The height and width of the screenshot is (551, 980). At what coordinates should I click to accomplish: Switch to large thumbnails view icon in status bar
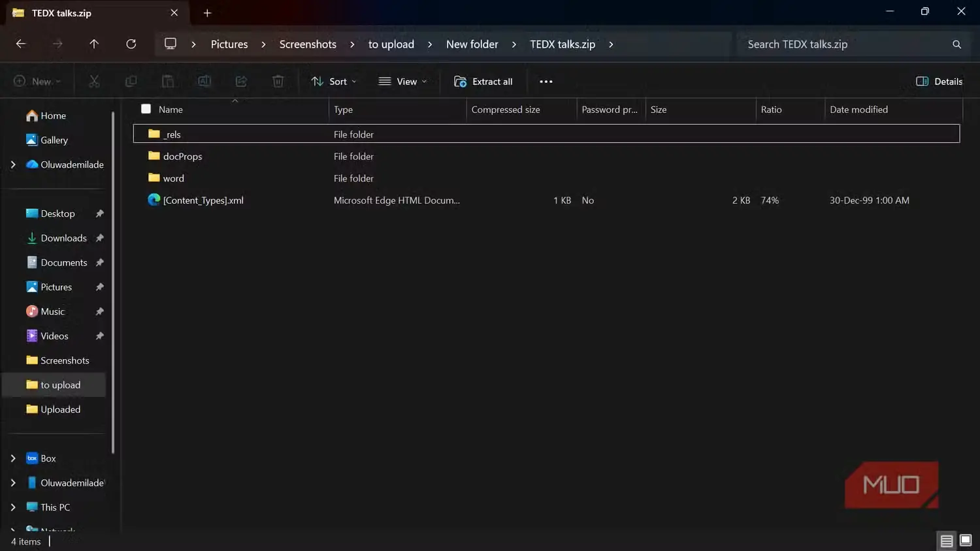coord(966,541)
